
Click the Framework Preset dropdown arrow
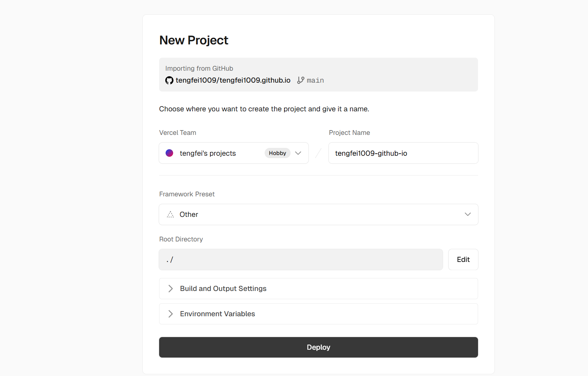click(467, 214)
